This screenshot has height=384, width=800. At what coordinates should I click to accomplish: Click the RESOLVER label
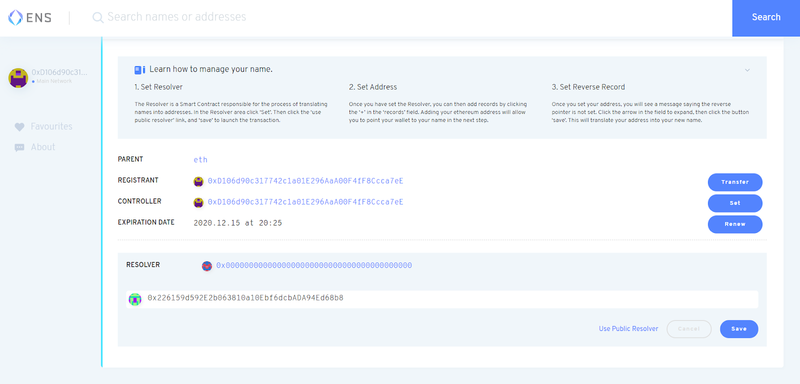coord(143,265)
